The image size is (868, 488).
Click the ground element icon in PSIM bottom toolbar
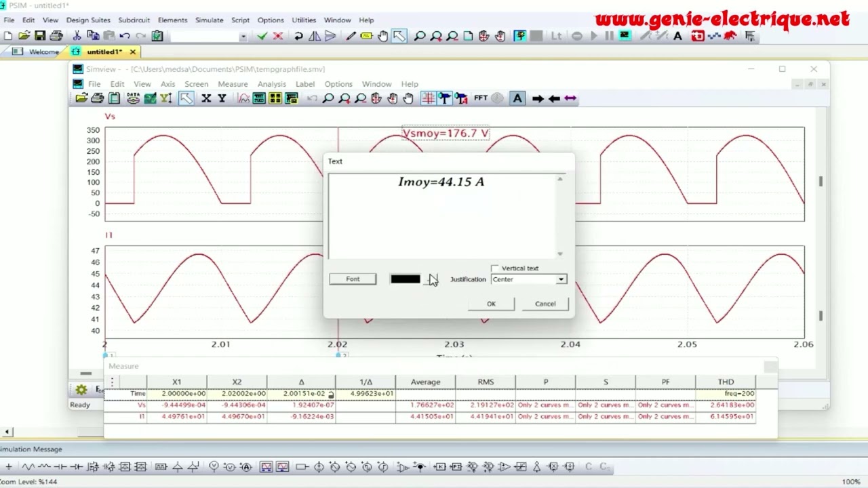coord(9,467)
